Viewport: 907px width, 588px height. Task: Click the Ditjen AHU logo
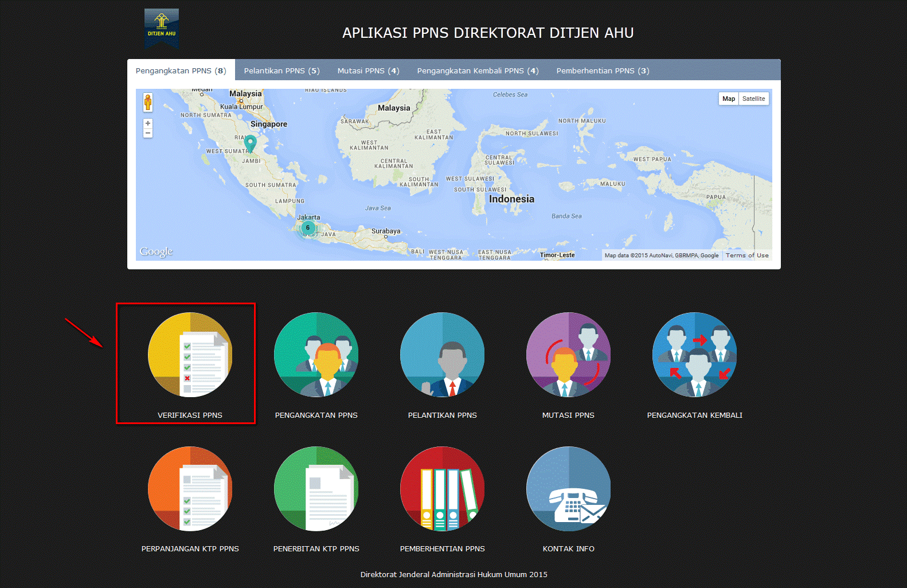pyautogui.click(x=162, y=28)
